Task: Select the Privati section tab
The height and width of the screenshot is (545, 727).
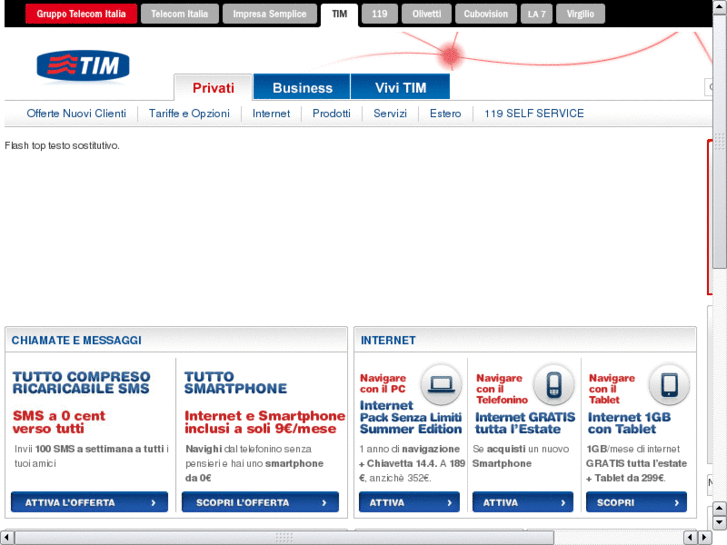Action: click(213, 87)
